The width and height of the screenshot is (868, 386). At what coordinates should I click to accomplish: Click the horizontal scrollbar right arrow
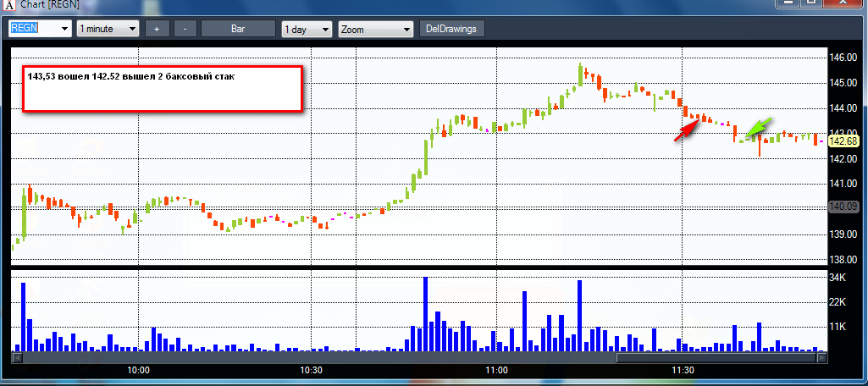[x=822, y=358]
